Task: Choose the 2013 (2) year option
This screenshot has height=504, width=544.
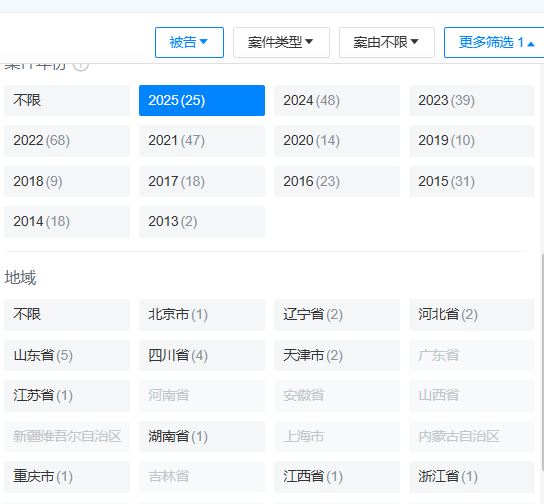Action: [202, 222]
